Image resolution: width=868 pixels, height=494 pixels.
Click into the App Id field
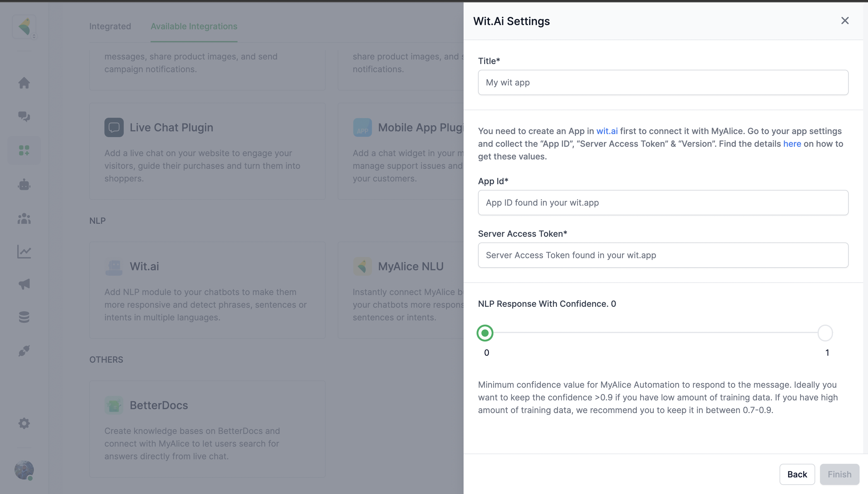(663, 203)
